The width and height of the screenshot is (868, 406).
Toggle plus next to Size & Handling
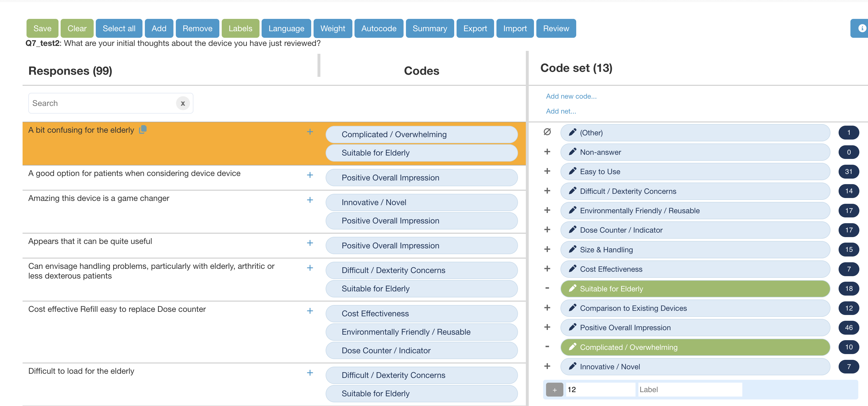tap(547, 249)
